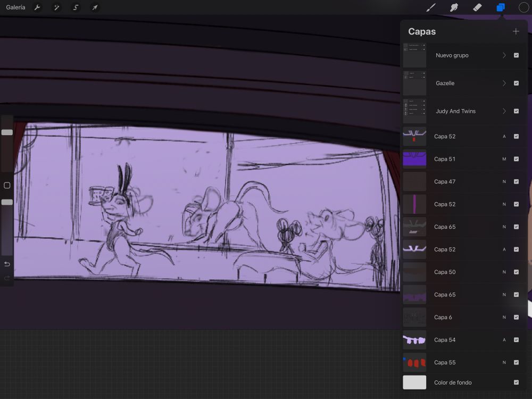Close the Layers panel via Layers icon
This screenshot has width=532, height=399.
pyautogui.click(x=501, y=7)
